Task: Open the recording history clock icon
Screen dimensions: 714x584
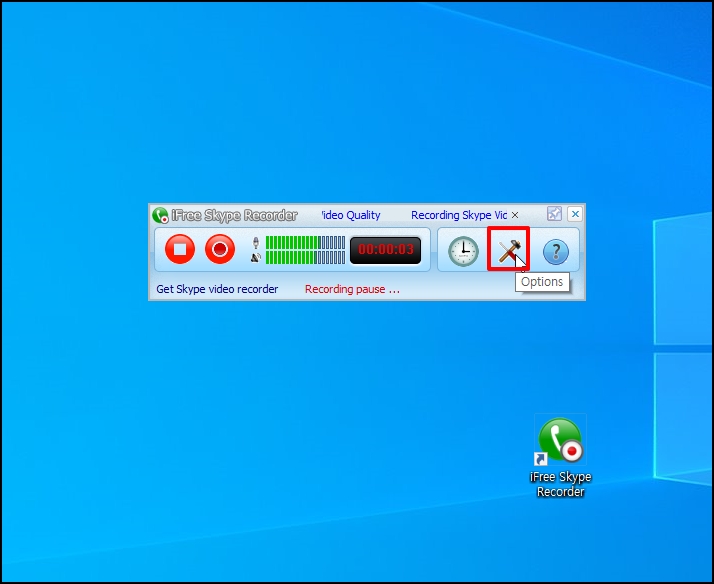Action: pyautogui.click(x=463, y=251)
